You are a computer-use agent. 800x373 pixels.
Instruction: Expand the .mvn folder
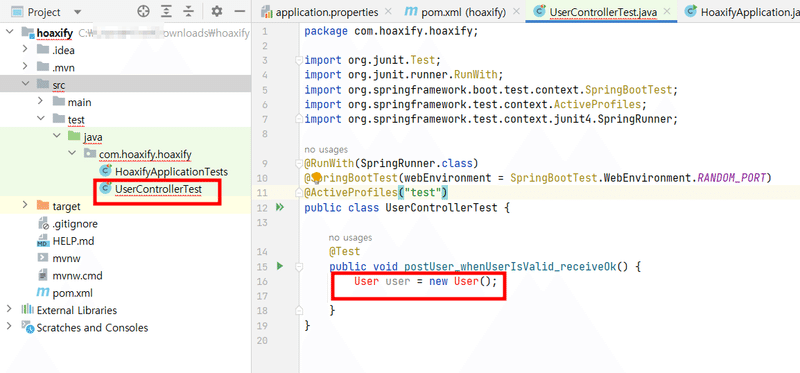click(25, 66)
